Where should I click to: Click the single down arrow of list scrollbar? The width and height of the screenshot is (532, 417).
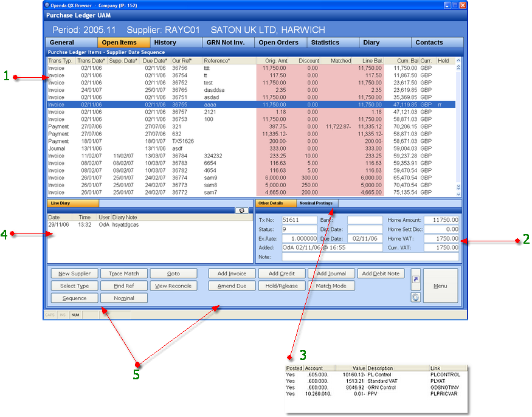coord(458,194)
